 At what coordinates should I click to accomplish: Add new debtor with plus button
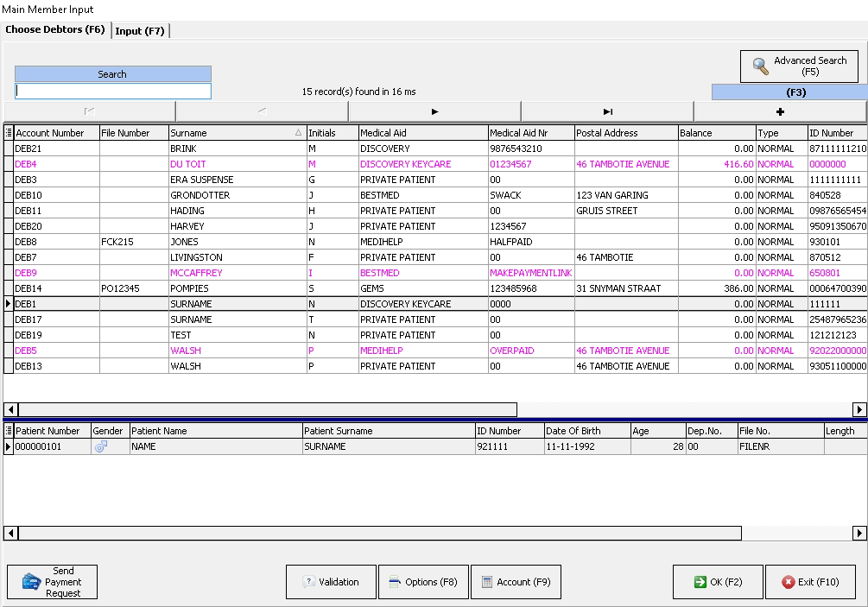click(x=780, y=111)
